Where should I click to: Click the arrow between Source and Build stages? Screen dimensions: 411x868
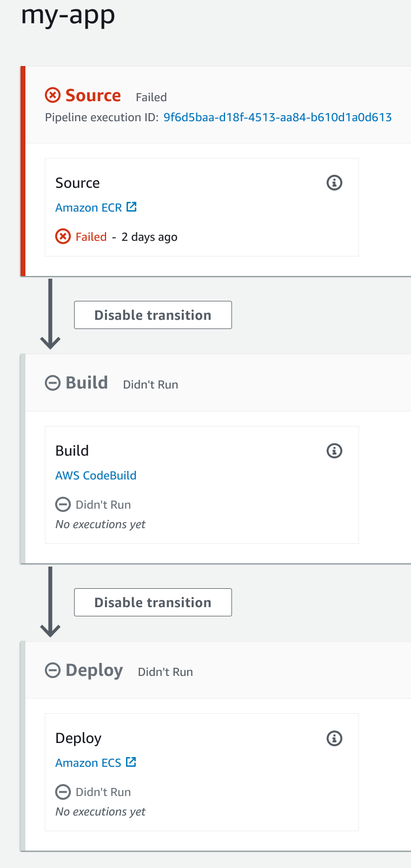pos(50,315)
